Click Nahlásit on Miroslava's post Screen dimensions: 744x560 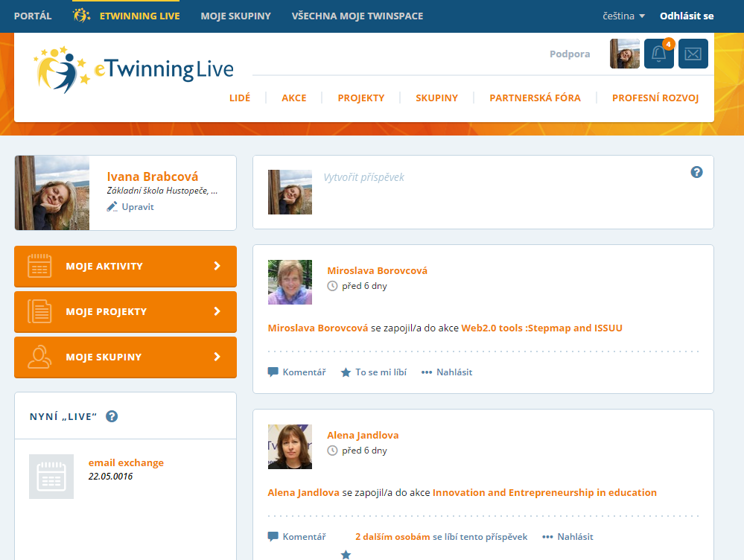tap(454, 372)
